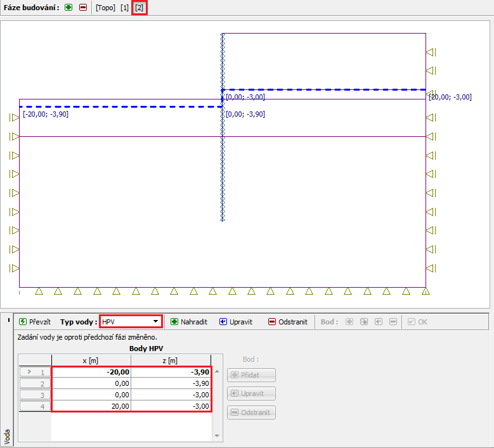Viewport: 494px width, 448px height.
Task: Click the Nahradit toolbar button
Action: (x=189, y=322)
